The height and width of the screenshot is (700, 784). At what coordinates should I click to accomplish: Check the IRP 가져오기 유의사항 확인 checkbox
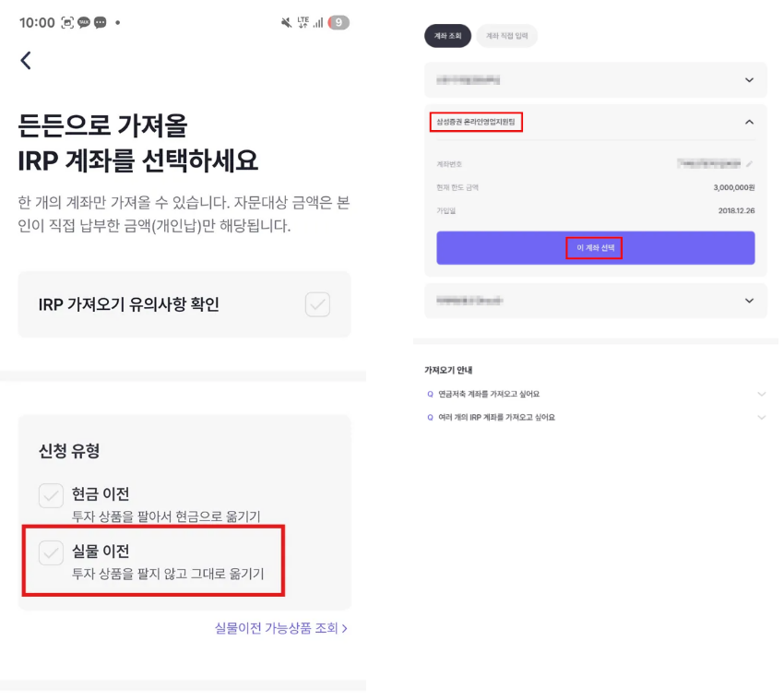click(317, 304)
